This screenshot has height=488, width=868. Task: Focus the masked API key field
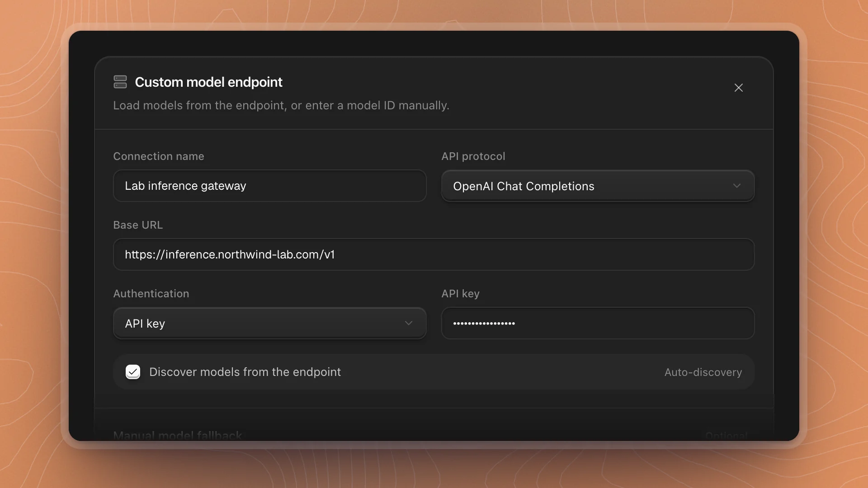click(x=598, y=323)
